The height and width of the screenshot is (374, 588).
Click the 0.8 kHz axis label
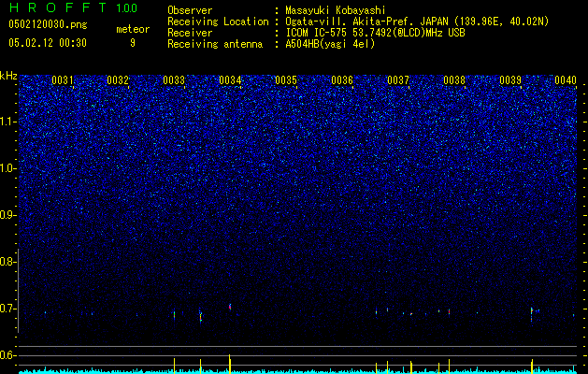[7, 262]
